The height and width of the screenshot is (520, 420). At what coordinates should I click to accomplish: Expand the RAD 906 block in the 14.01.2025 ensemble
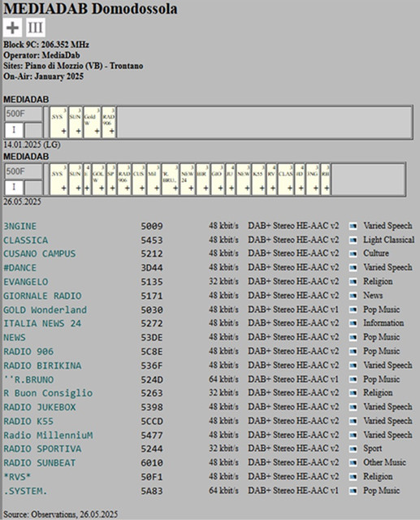coord(112,132)
